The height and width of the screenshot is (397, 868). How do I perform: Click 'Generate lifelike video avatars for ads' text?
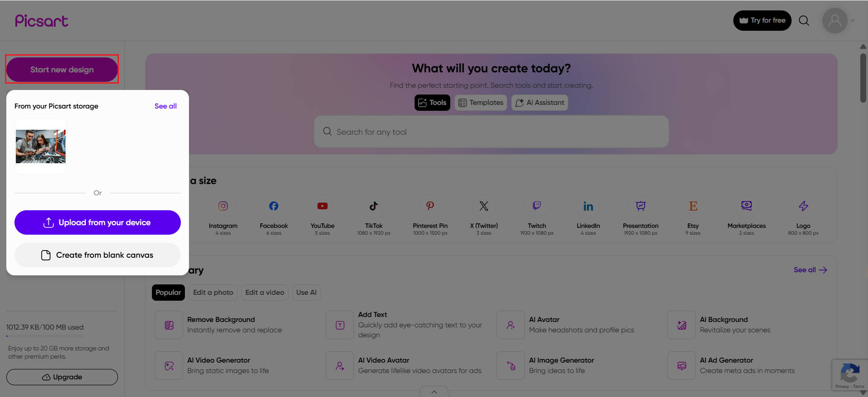(420, 371)
